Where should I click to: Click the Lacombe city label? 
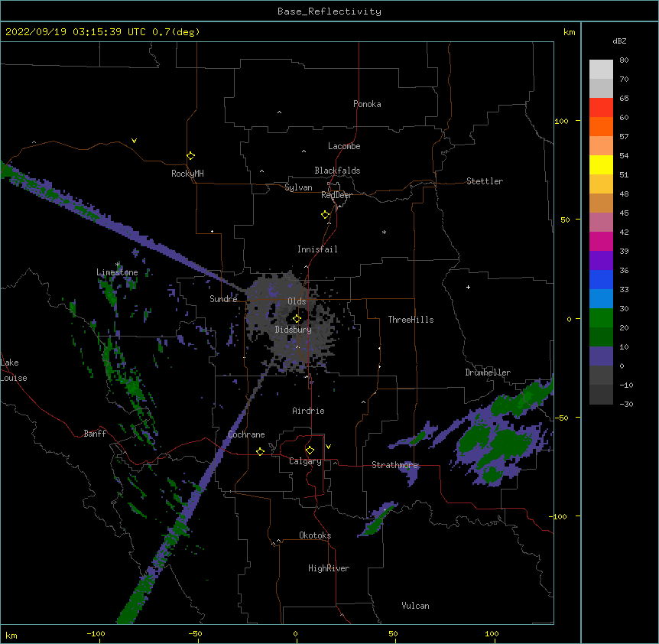click(344, 146)
